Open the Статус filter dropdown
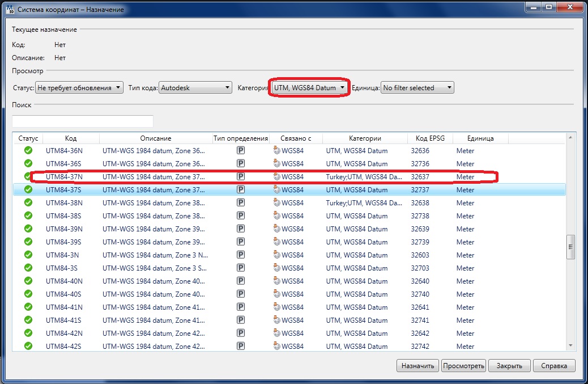 79,88
